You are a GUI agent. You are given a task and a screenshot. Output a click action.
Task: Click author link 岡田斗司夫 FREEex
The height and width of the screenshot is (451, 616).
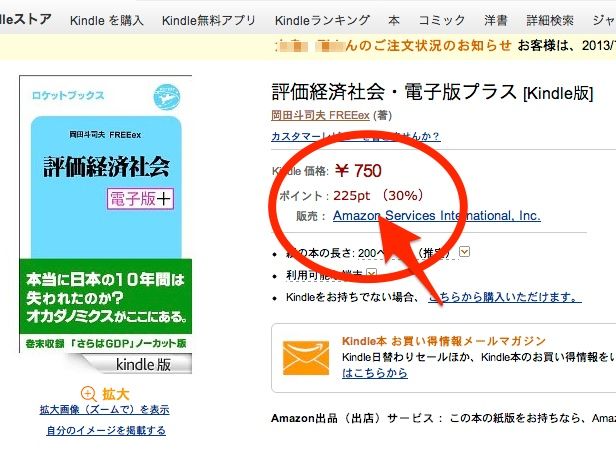click(x=320, y=115)
